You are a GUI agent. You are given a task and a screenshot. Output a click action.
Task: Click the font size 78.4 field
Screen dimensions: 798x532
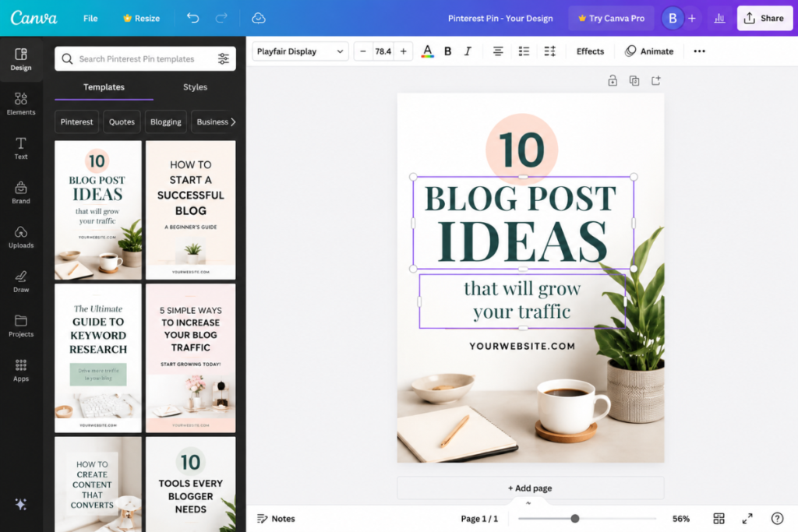coord(383,51)
